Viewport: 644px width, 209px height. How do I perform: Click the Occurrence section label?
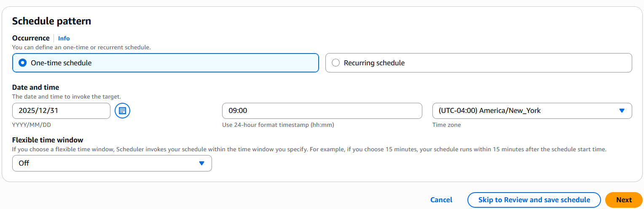click(x=31, y=38)
